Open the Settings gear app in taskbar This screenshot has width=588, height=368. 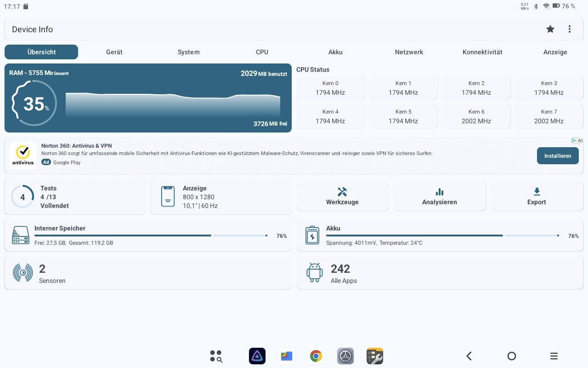[x=345, y=356]
